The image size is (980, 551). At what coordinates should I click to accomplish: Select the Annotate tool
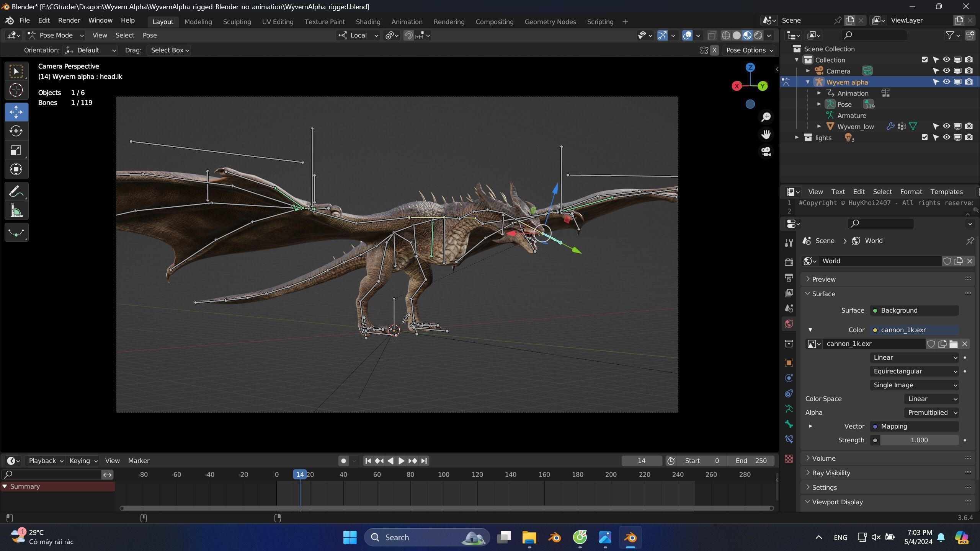[x=16, y=191]
